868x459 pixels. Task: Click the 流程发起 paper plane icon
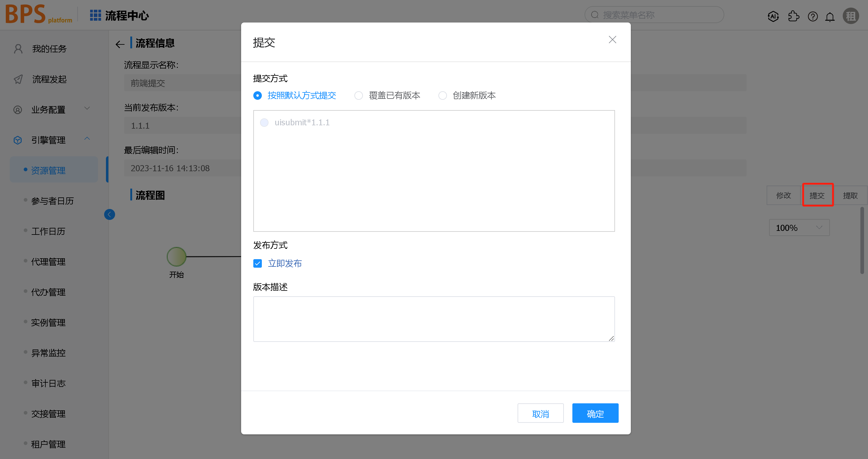tap(18, 79)
